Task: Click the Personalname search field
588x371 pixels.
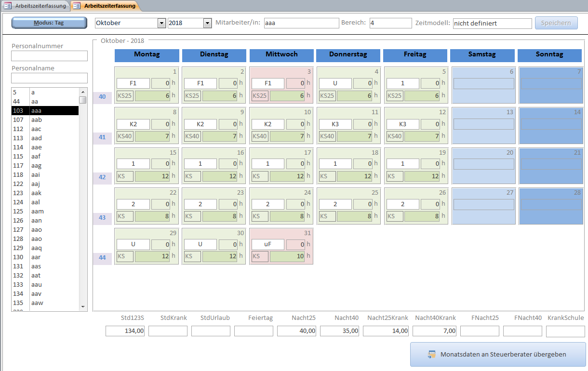Action: (49, 78)
